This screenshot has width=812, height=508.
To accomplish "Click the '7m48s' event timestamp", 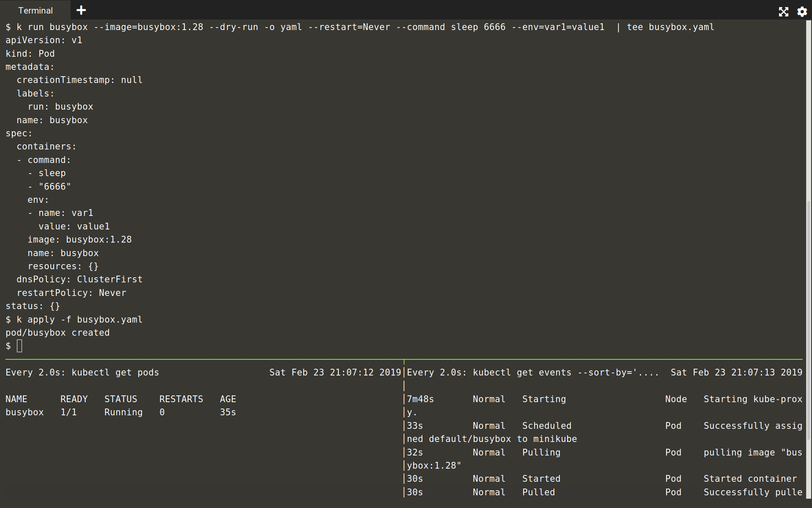I will [420, 399].
